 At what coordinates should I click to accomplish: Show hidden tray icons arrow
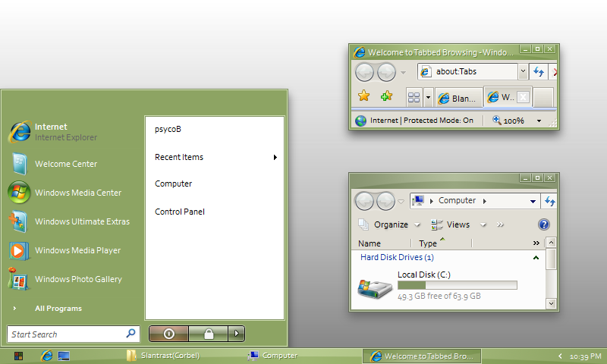pyautogui.click(x=560, y=356)
